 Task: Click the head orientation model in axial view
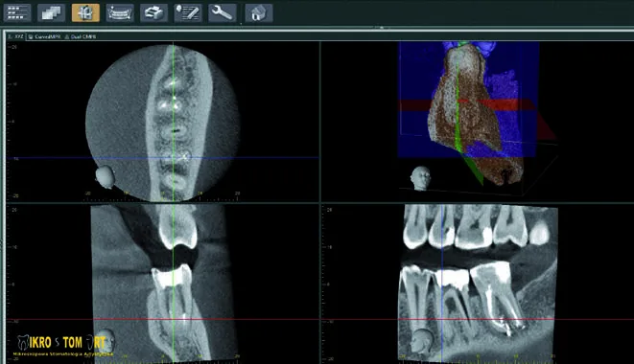click(105, 176)
